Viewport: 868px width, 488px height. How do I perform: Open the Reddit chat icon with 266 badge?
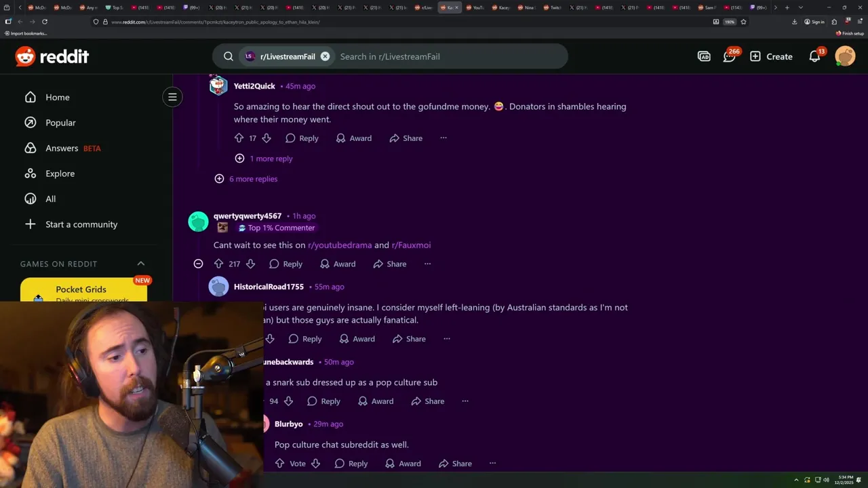point(729,56)
